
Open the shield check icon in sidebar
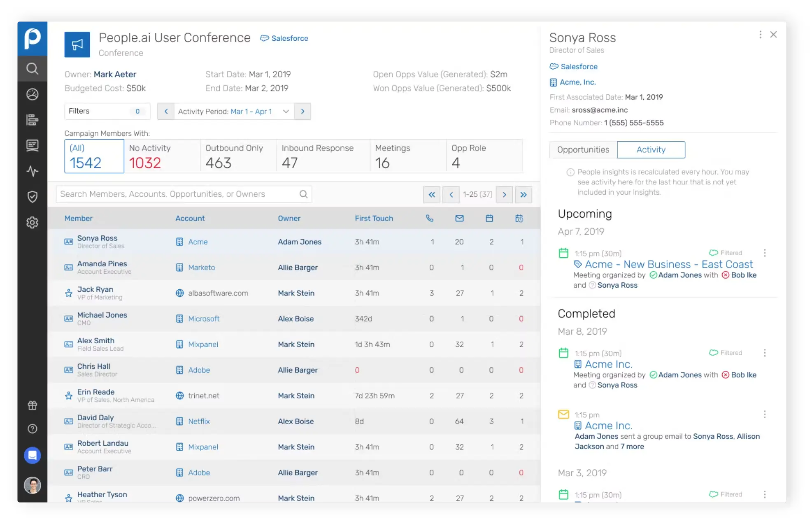tap(32, 197)
